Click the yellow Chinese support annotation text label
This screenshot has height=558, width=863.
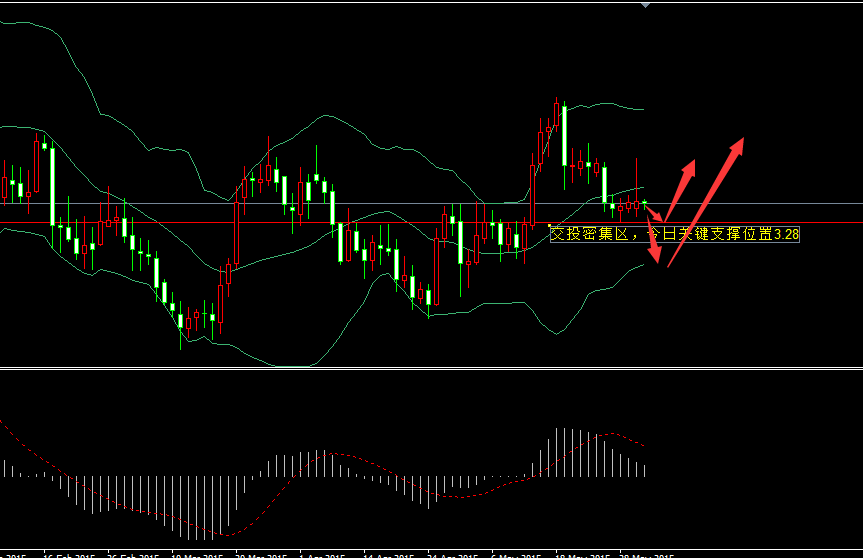coord(675,234)
